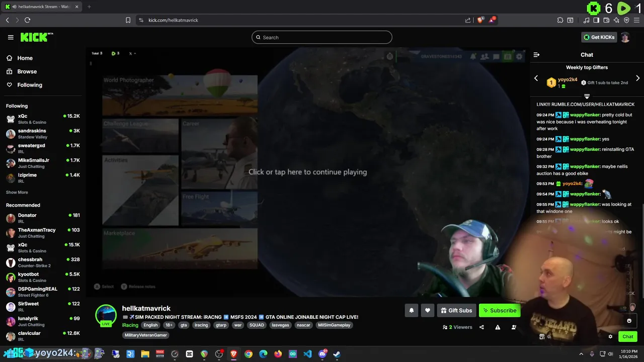The height and width of the screenshot is (362, 644).
Task: Open Brave Leo AI sparkle icon
Action: [616, 20]
